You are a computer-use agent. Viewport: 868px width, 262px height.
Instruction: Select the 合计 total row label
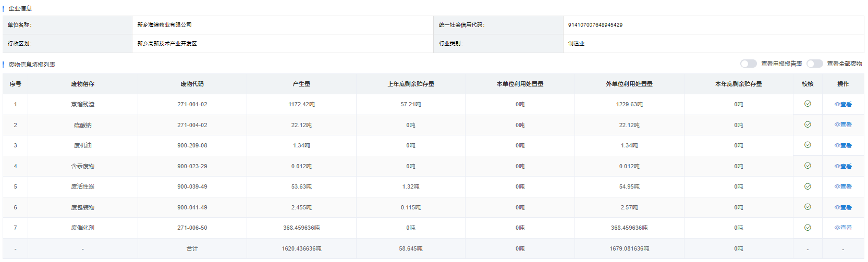pos(192,248)
